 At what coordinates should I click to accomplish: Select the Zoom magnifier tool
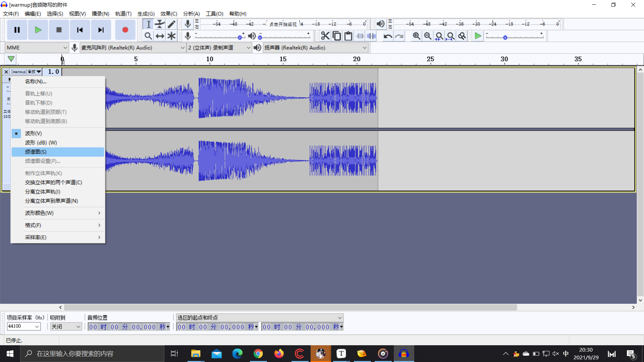(148, 36)
